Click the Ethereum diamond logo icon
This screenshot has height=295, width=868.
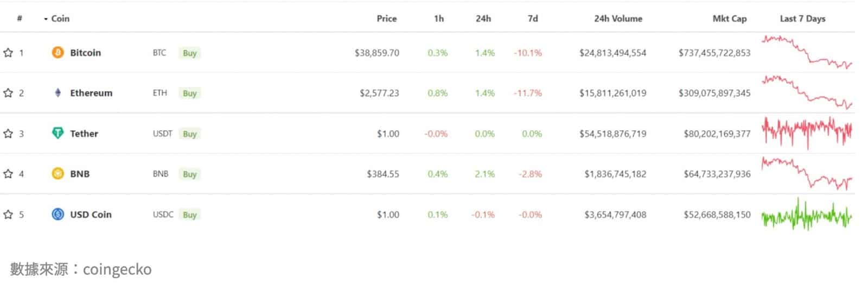tap(58, 93)
